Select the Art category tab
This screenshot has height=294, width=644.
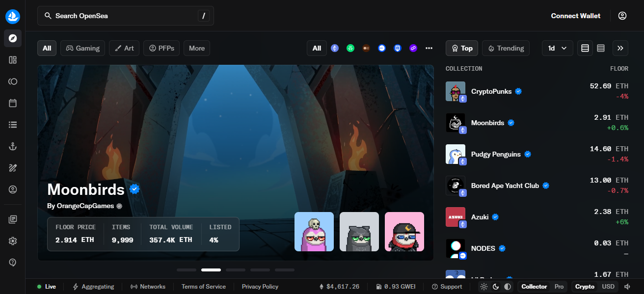click(124, 48)
